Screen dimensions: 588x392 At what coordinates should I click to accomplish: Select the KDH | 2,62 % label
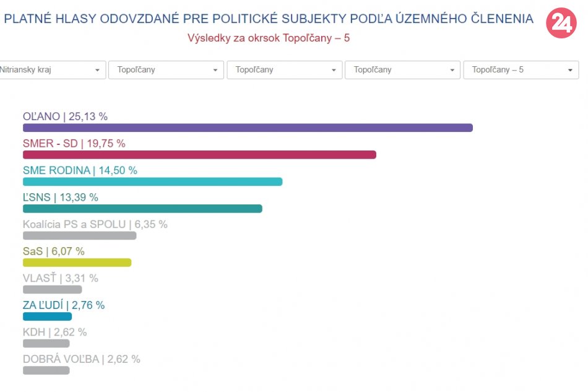click(x=54, y=332)
